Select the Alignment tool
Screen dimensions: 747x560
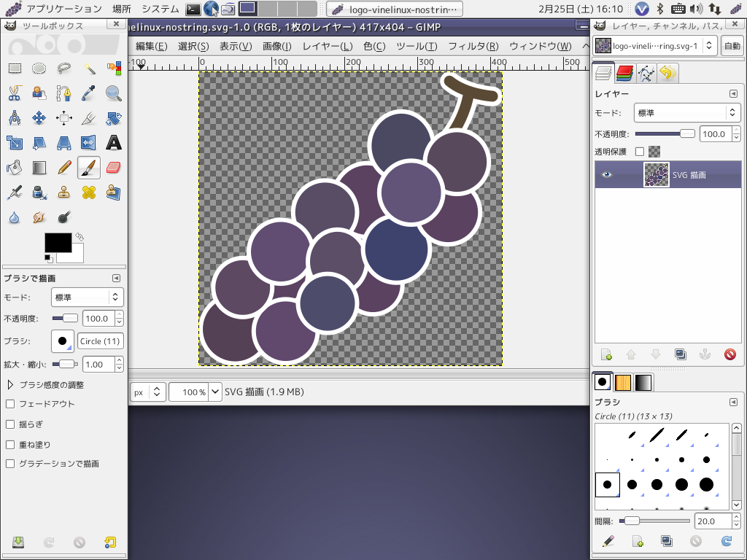point(64,117)
